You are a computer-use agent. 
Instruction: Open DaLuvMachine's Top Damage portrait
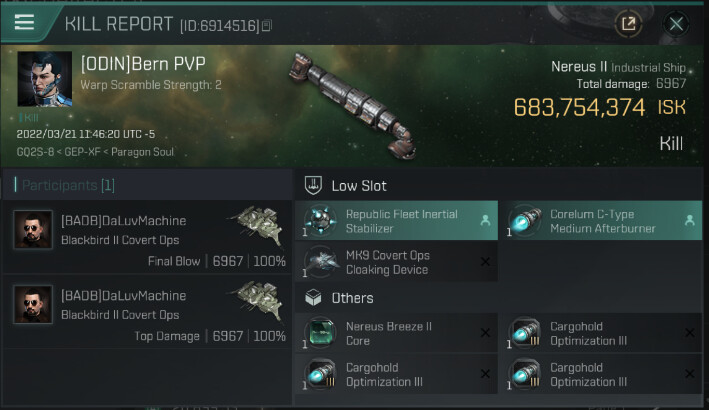(x=33, y=305)
